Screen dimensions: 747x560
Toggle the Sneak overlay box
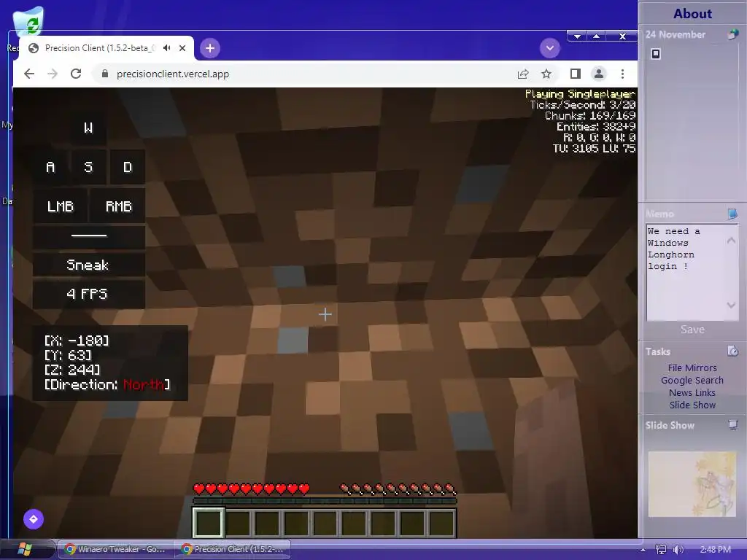click(x=88, y=265)
